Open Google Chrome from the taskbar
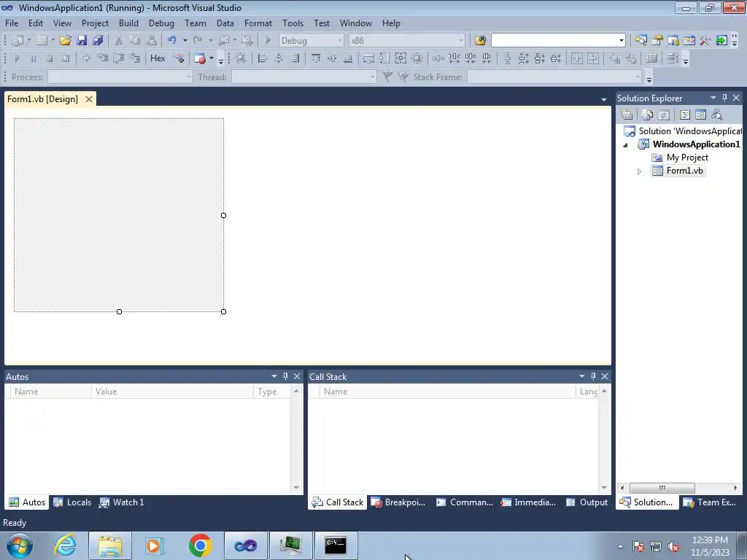The width and height of the screenshot is (747, 560). pyautogui.click(x=200, y=545)
